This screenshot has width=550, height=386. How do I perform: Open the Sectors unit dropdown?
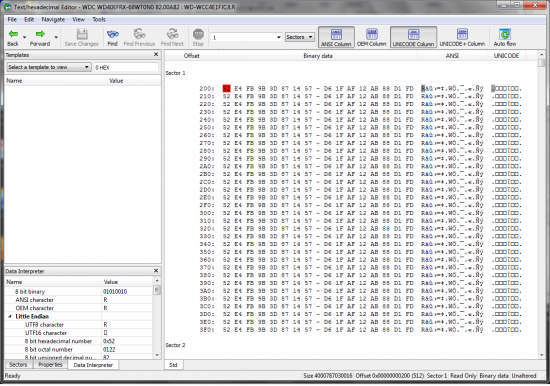(300, 37)
